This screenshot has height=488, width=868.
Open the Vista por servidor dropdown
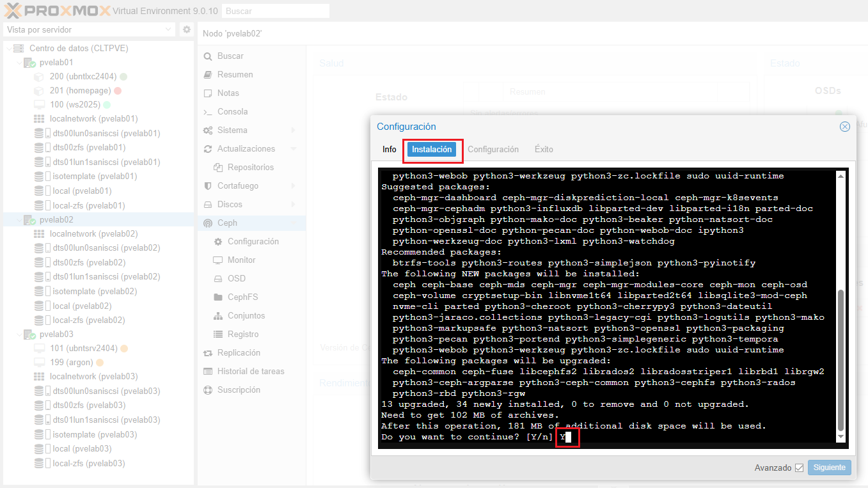coord(169,29)
